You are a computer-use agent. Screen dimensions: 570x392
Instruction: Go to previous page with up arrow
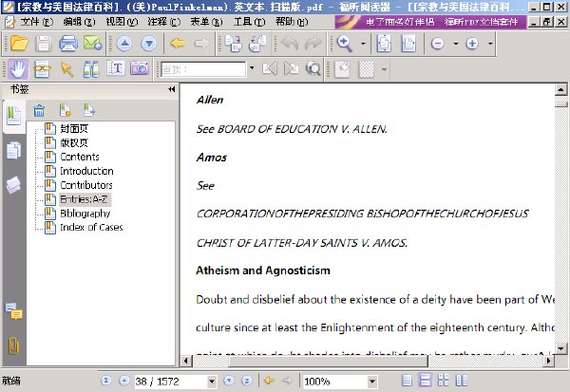[124, 44]
